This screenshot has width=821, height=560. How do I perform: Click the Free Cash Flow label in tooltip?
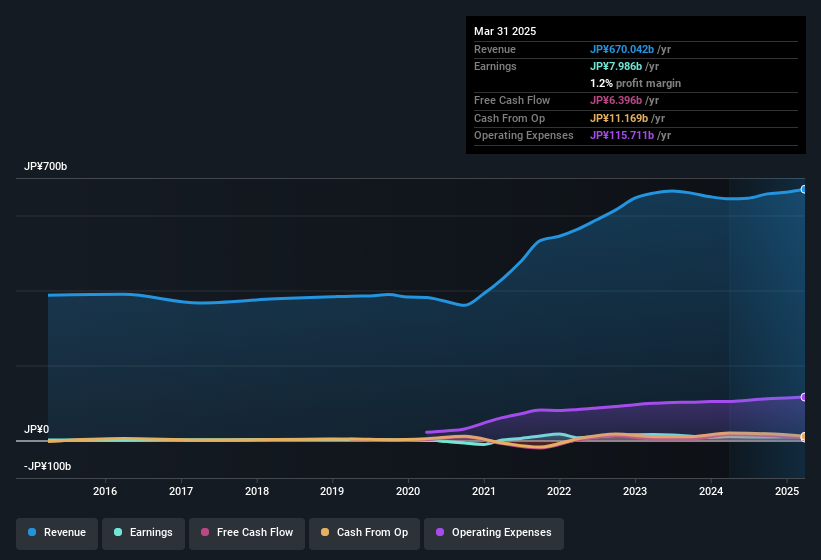coord(512,100)
